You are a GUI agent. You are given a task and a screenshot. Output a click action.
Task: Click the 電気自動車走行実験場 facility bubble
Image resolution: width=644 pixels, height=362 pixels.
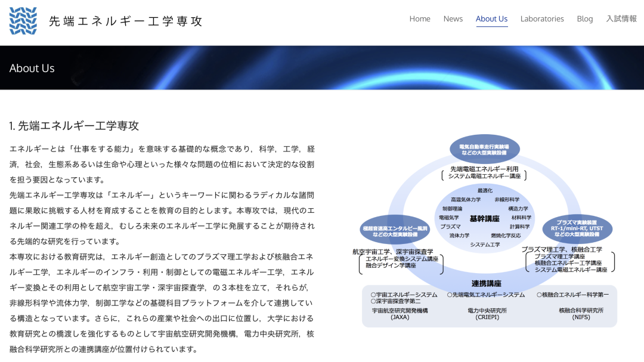485,149
